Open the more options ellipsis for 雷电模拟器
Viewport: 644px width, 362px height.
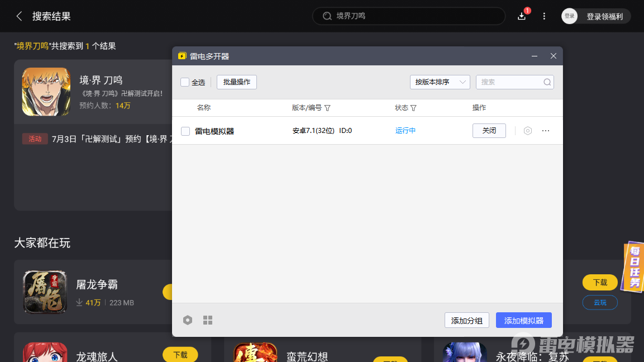coord(546,130)
